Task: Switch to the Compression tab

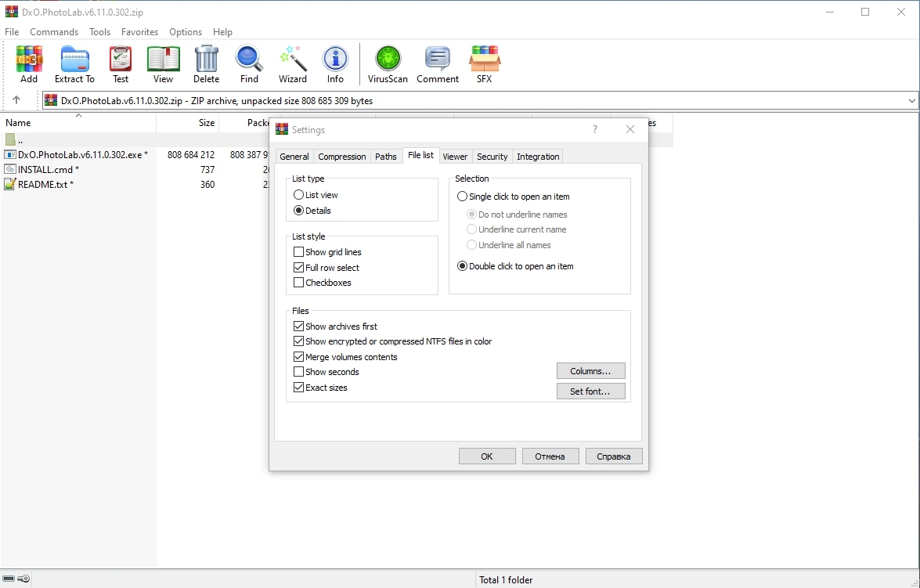Action: coord(342,157)
